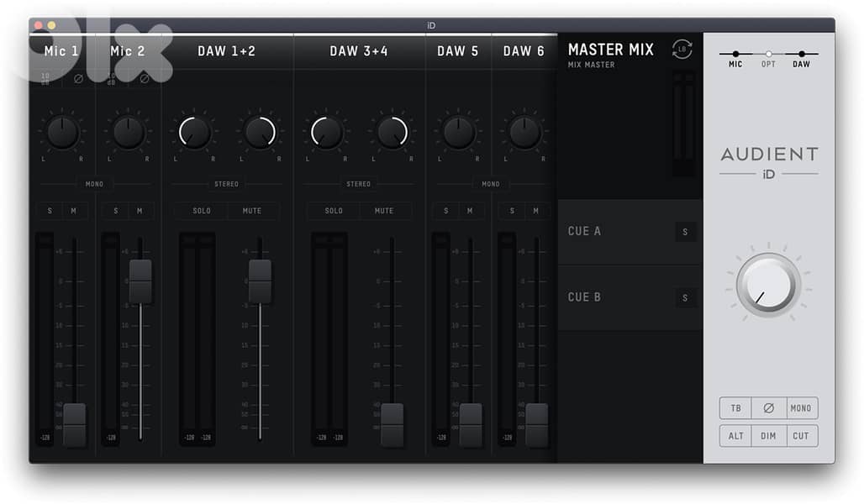
Task: Click the ALT speaker button
Action: 736,436
